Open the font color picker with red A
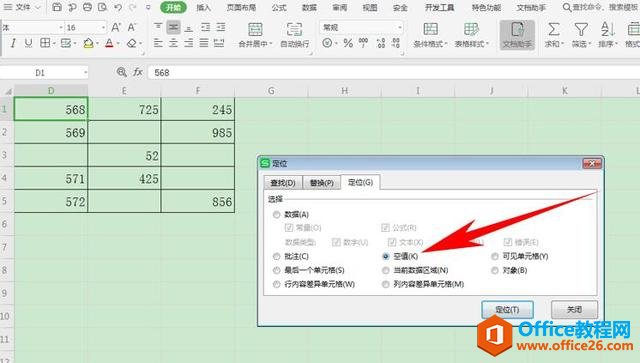This screenshot has height=363, width=640. 109,43
